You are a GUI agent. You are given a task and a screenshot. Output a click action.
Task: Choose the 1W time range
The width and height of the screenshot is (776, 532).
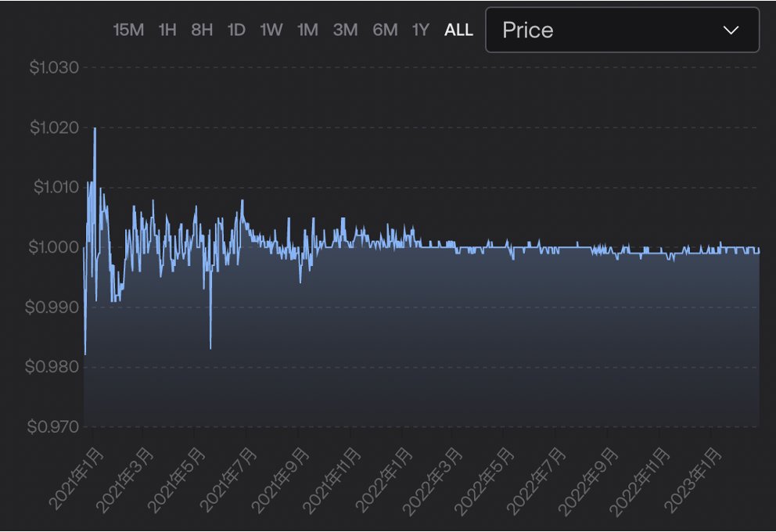point(271,30)
